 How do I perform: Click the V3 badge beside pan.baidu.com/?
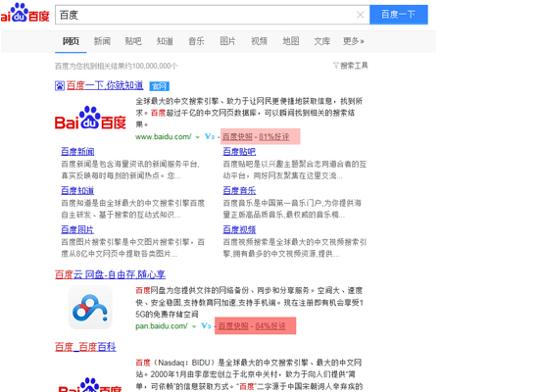point(206,325)
